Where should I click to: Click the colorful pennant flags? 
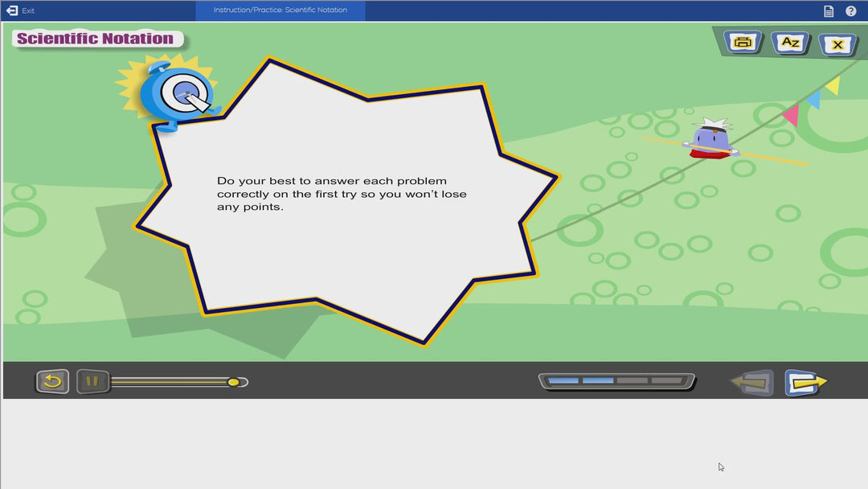click(x=812, y=100)
